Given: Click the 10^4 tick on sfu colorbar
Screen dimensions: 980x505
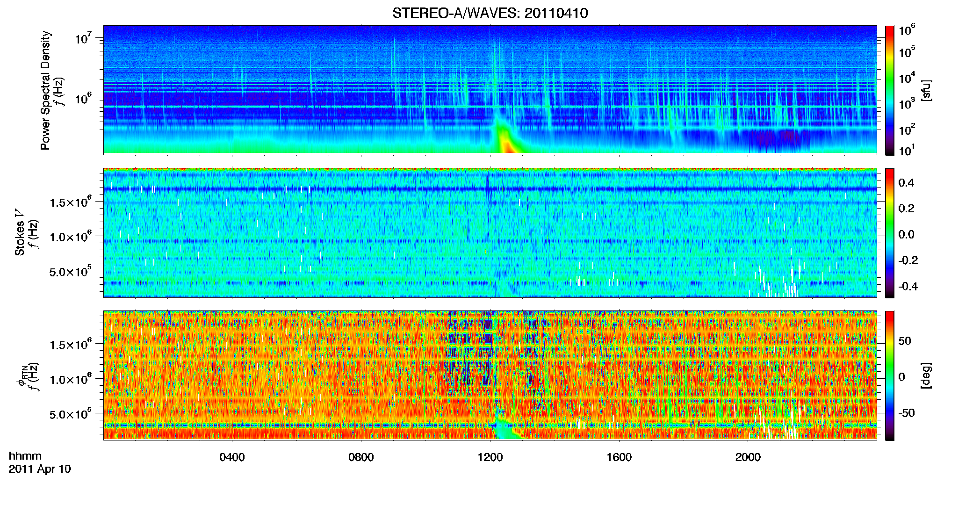Looking at the screenshot, I should coord(907,78).
